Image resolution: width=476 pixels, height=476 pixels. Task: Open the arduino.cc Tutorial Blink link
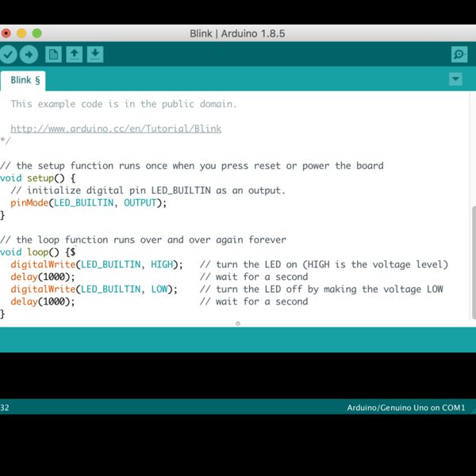(x=116, y=129)
